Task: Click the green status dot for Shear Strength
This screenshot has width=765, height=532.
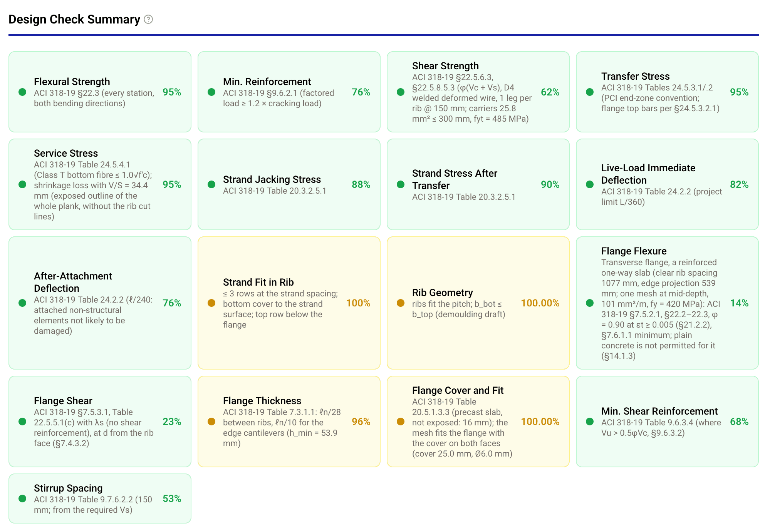Action: tap(401, 92)
